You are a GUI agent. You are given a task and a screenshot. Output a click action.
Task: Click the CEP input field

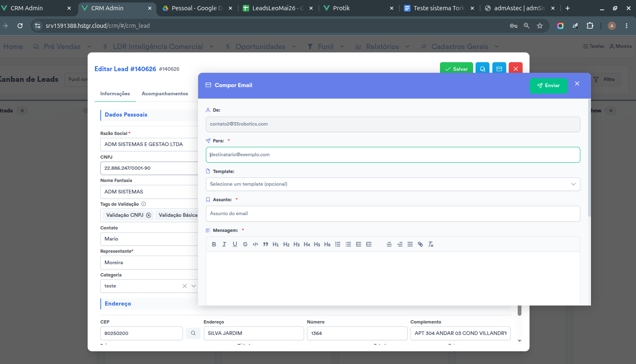coord(142,333)
